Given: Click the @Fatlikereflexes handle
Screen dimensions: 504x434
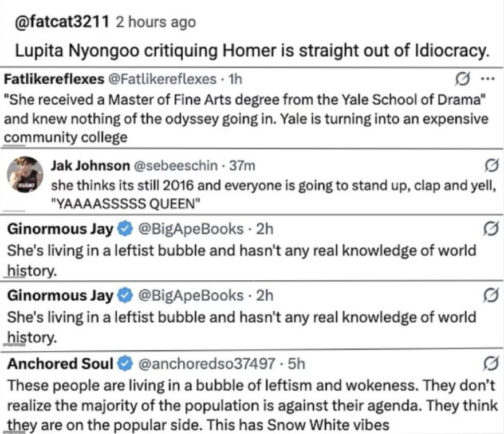Looking at the screenshot, I should click(163, 79).
